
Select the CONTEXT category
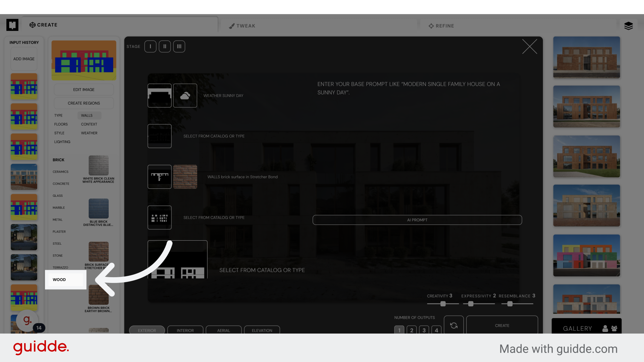click(89, 124)
